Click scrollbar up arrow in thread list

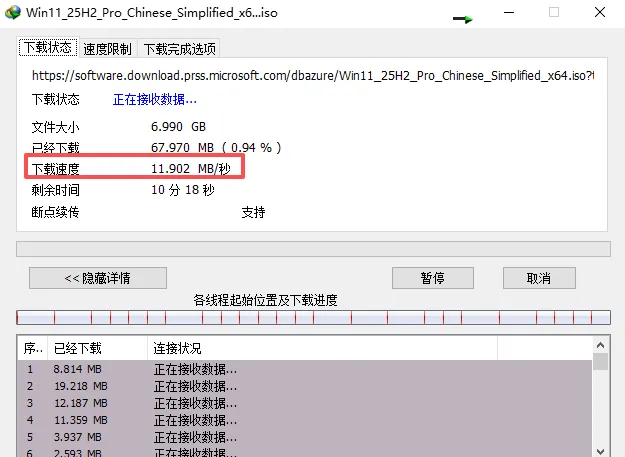601,345
